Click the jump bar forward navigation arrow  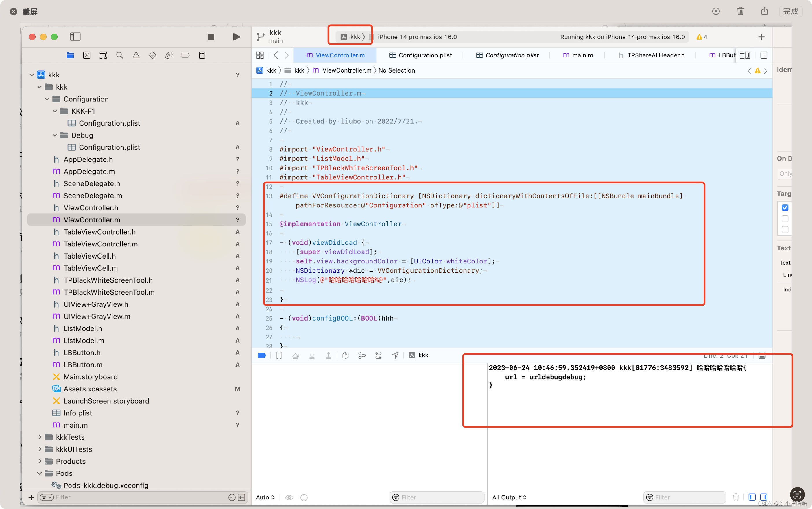pyautogui.click(x=286, y=55)
